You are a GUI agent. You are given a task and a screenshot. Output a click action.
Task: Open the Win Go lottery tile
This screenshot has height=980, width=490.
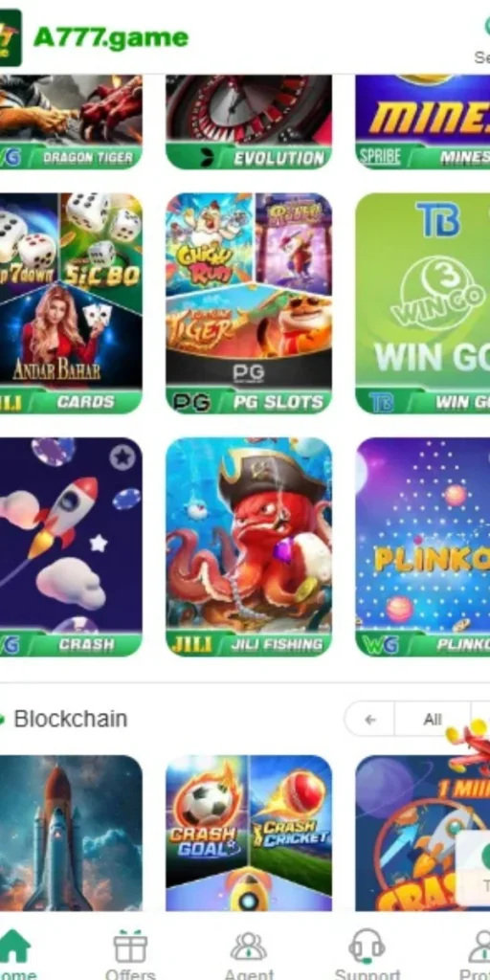[x=422, y=303]
